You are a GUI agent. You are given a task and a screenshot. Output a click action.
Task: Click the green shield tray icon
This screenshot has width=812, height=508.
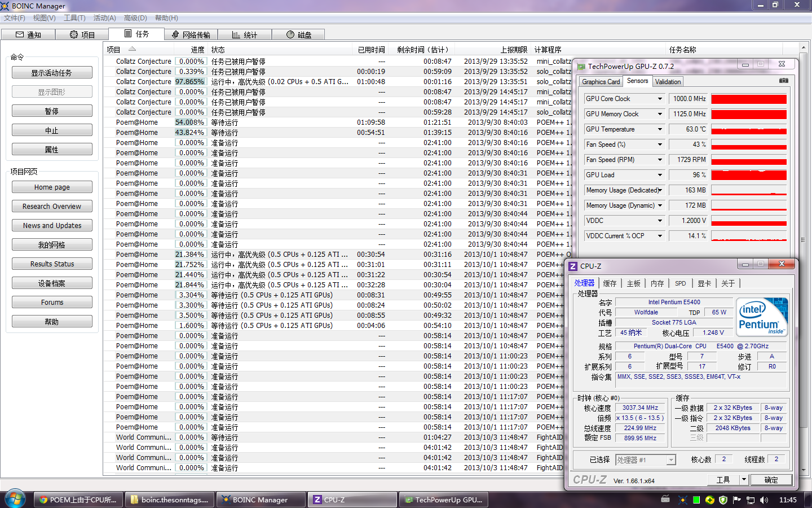tap(723, 500)
